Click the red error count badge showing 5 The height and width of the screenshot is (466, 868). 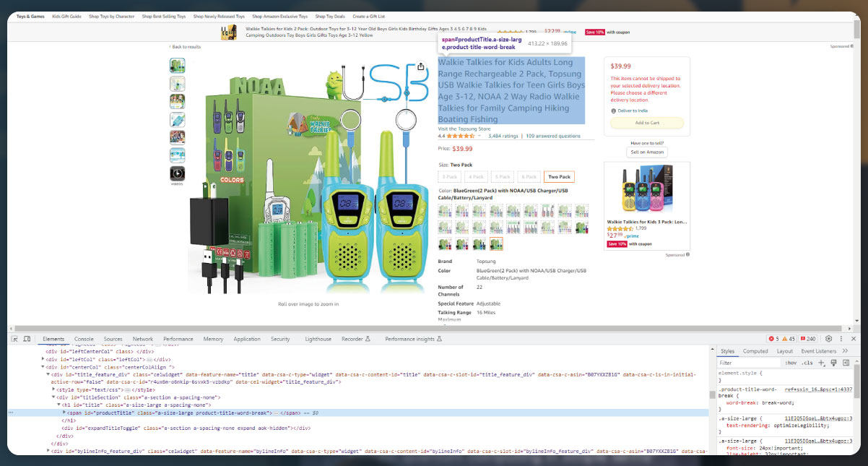point(773,339)
